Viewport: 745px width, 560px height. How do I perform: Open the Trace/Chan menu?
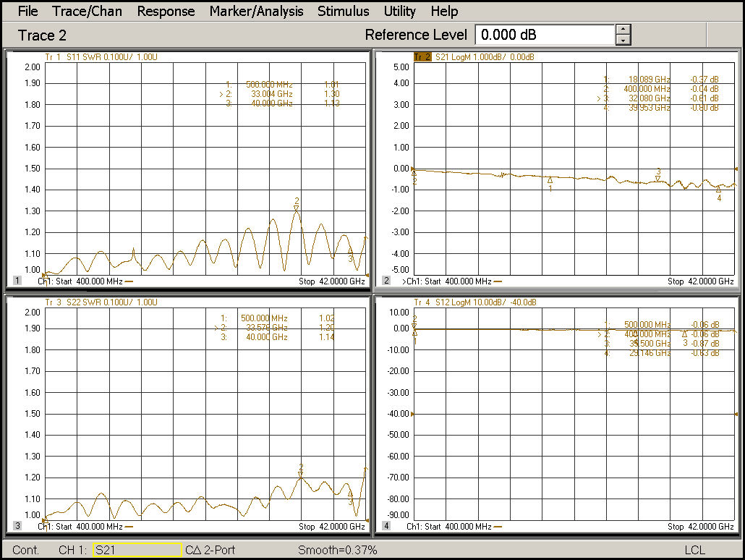tap(87, 11)
